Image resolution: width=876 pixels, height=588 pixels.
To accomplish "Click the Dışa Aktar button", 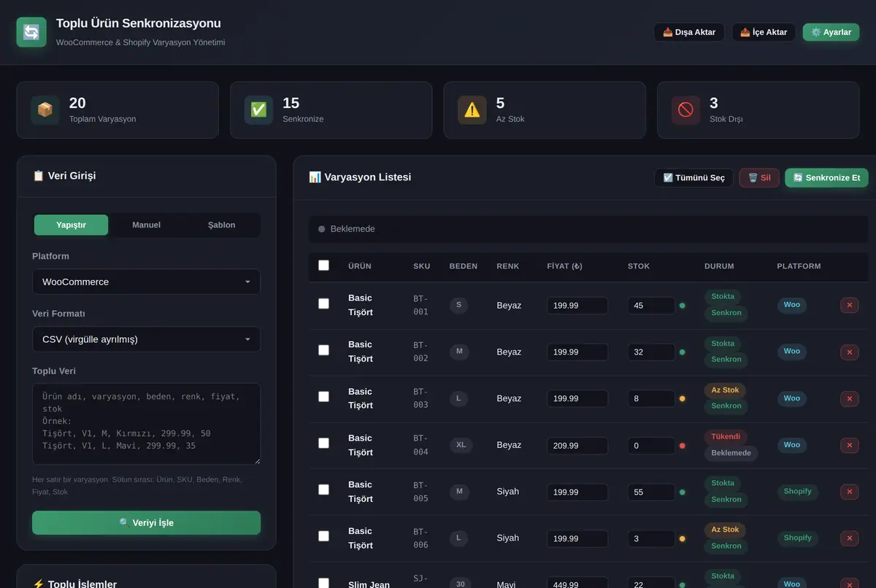I will point(689,32).
